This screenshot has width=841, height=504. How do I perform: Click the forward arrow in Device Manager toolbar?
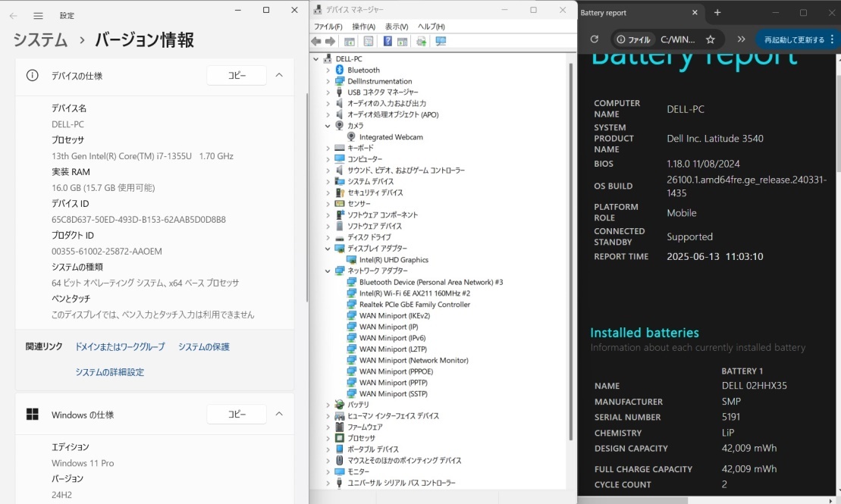(331, 41)
